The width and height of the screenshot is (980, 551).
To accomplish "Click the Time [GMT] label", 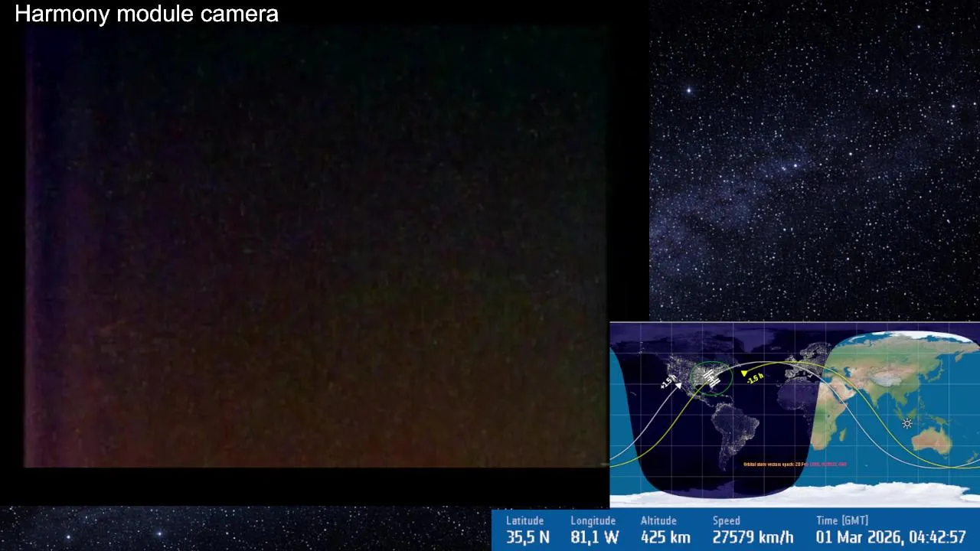I will tap(841, 521).
